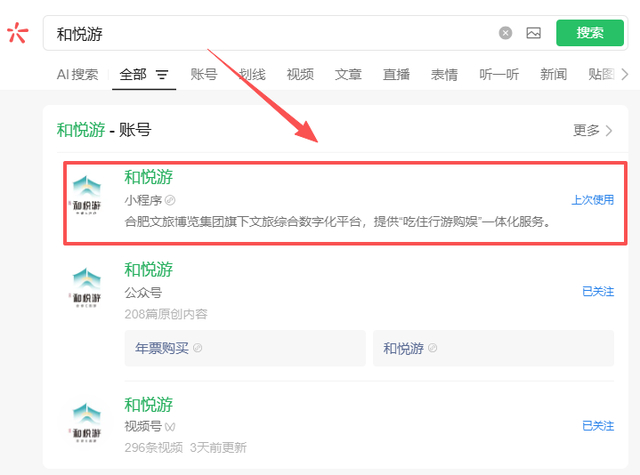Open the filter icon beside 全部
The image size is (640, 475).
click(x=162, y=74)
